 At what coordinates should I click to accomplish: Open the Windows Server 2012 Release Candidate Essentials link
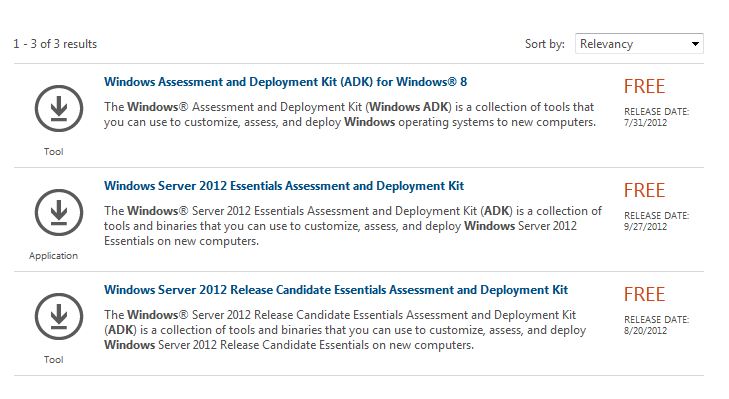click(336, 290)
